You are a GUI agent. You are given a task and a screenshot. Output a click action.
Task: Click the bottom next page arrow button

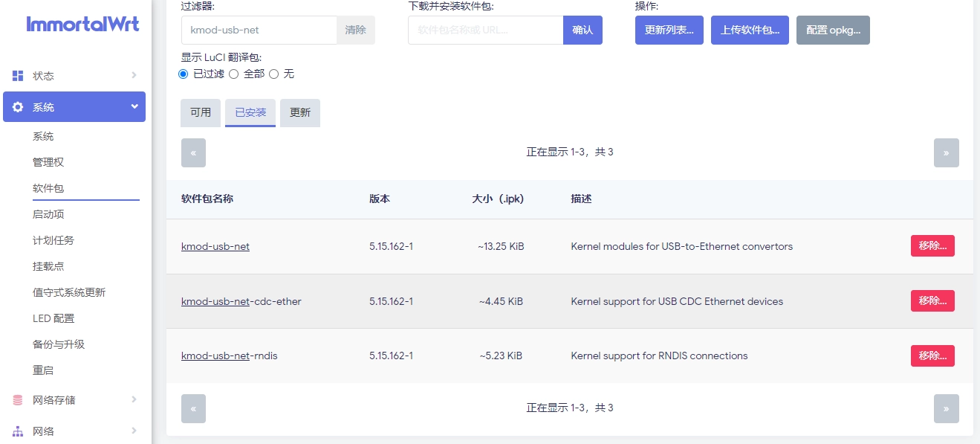(946, 408)
